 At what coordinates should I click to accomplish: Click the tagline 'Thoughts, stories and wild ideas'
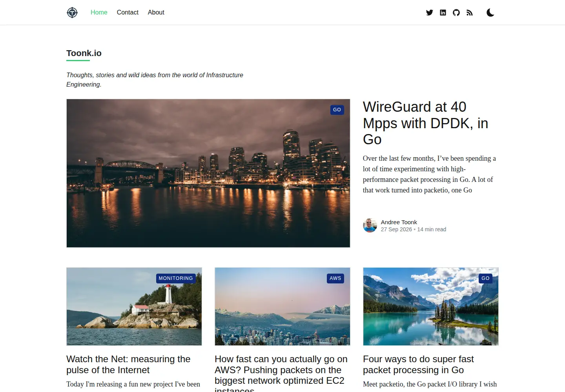(x=155, y=80)
